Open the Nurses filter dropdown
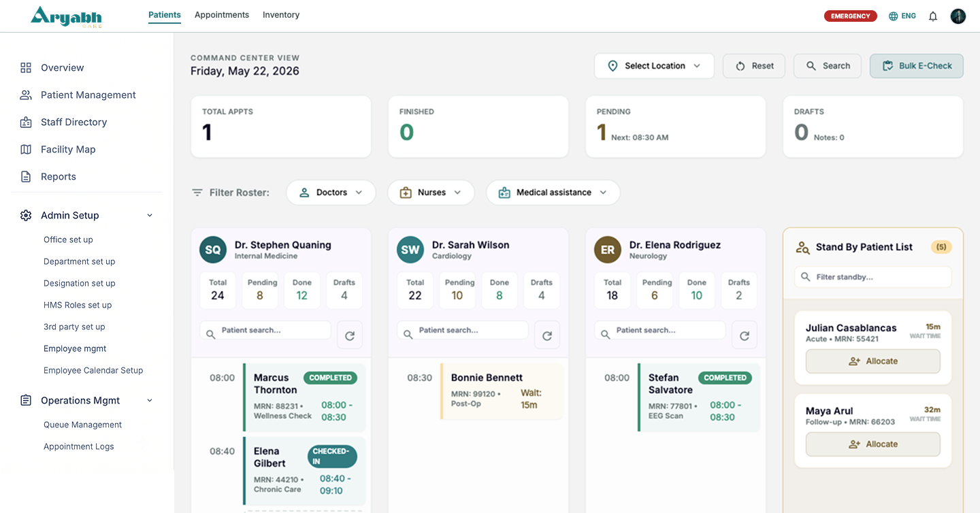Image resolution: width=980 pixels, height=513 pixels. (430, 193)
